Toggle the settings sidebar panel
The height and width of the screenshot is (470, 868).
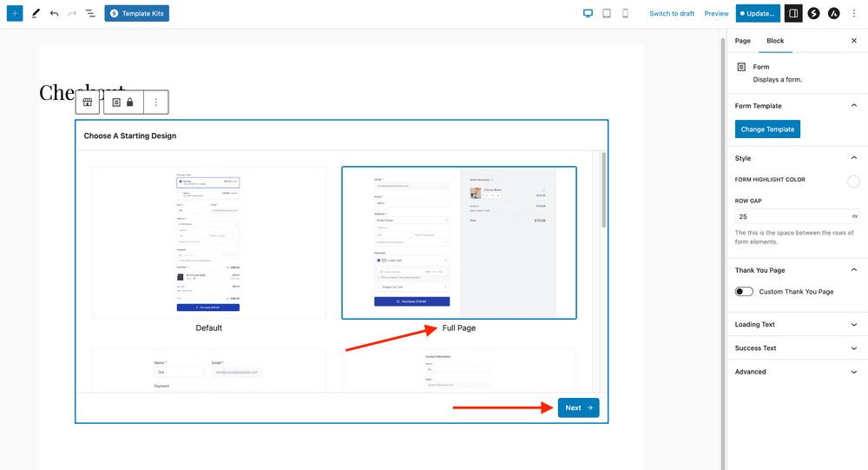[793, 13]
